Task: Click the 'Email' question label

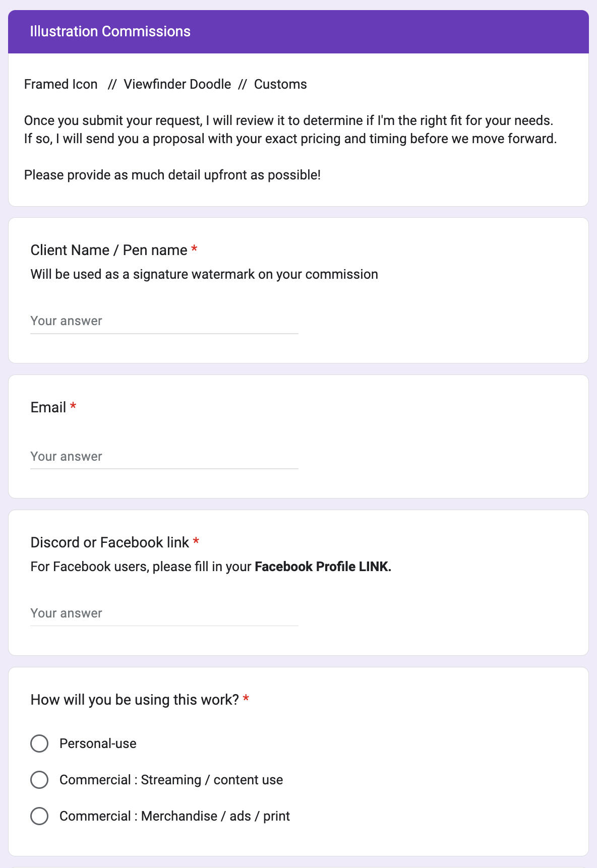Action: [x=48, y=407]
